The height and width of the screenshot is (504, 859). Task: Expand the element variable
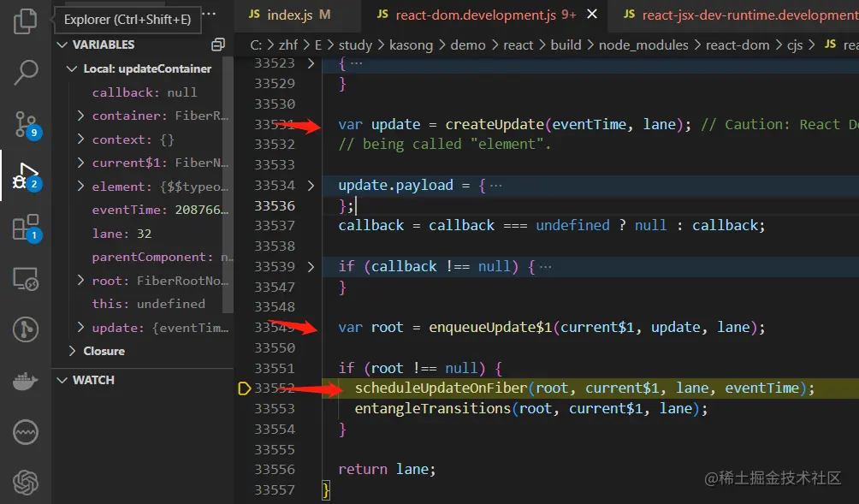(81, 187)
